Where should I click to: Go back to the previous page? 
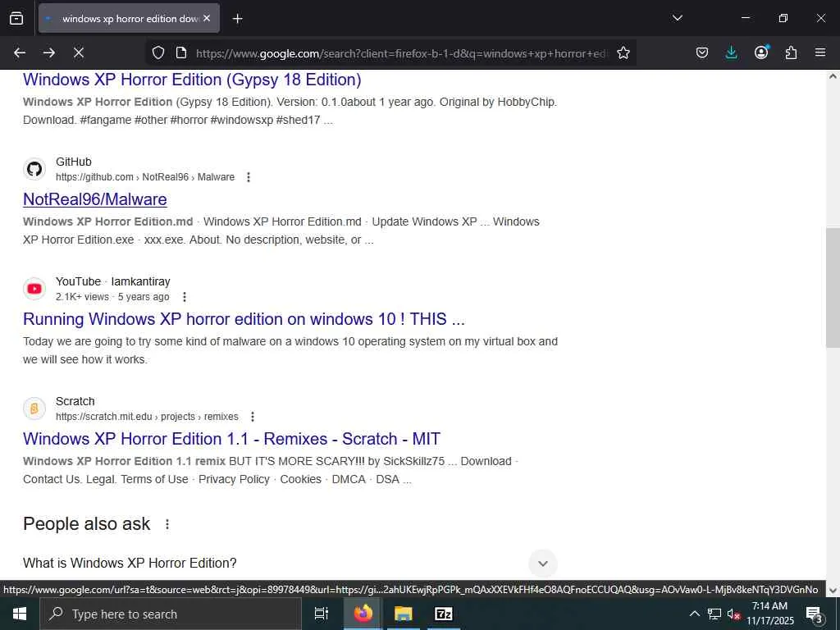click(x=20, y=52)
